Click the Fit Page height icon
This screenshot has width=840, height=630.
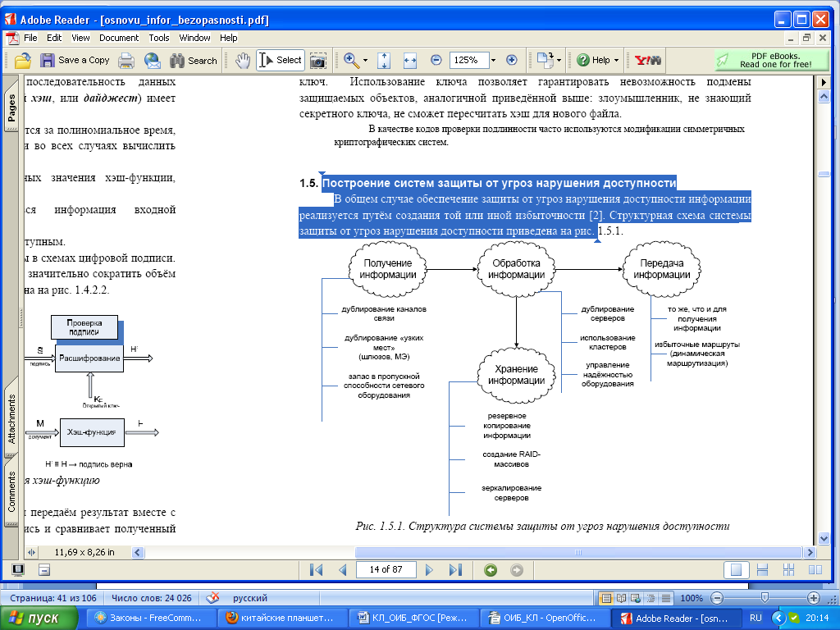[x=384, y=61]
